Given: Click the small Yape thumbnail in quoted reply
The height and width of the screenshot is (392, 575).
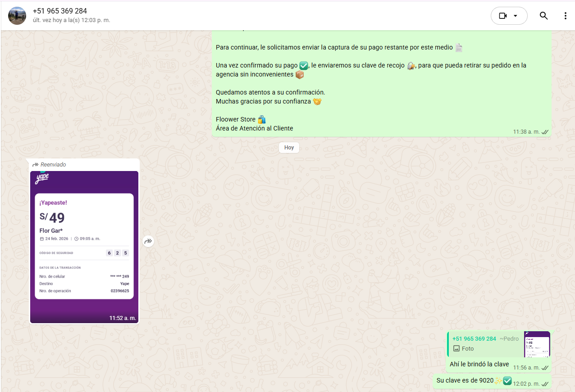Looking at the screenshot, I should coord(537,344).
